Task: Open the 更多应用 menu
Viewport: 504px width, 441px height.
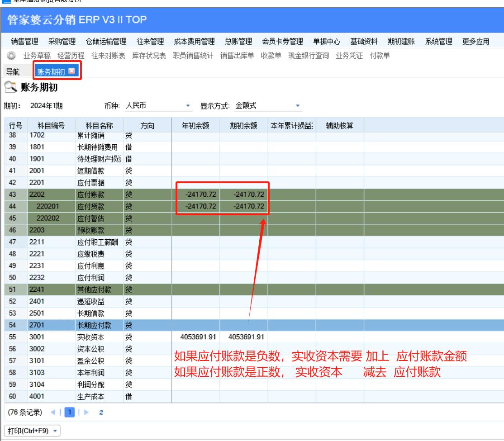Action: pyautogui.click(x=476, y=42)
